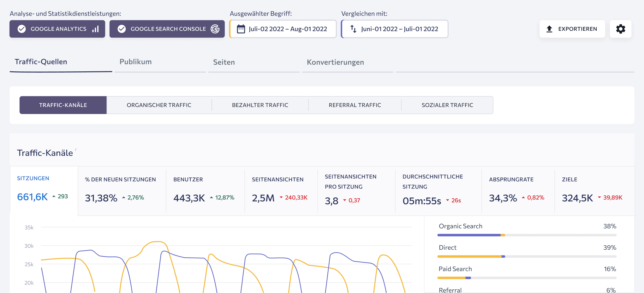
Task: Click red down arrow beside 0,37
Action: 345,200
